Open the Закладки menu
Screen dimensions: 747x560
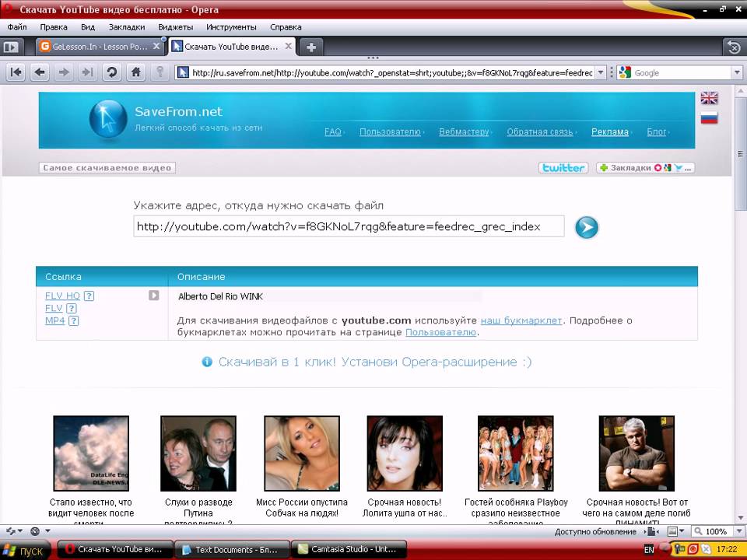[x=127, y=27]
